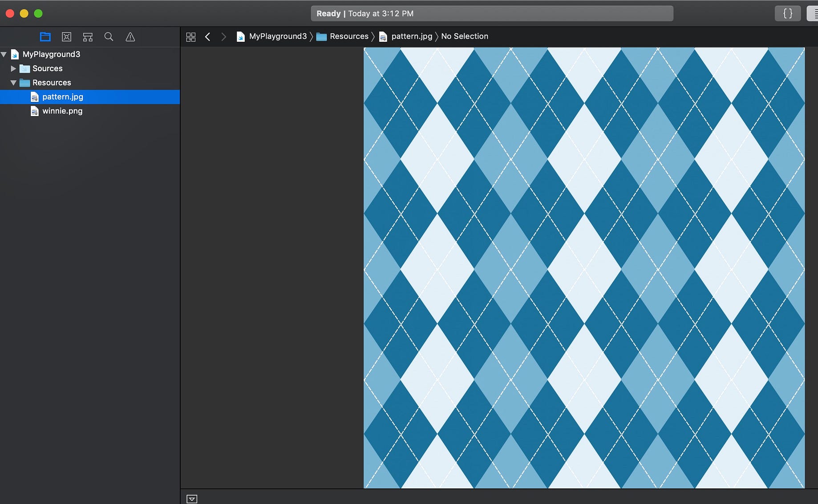Click the yellow minimize window button
The width and height of the screenshot is (818, 504).
click(x=24, y=13)
